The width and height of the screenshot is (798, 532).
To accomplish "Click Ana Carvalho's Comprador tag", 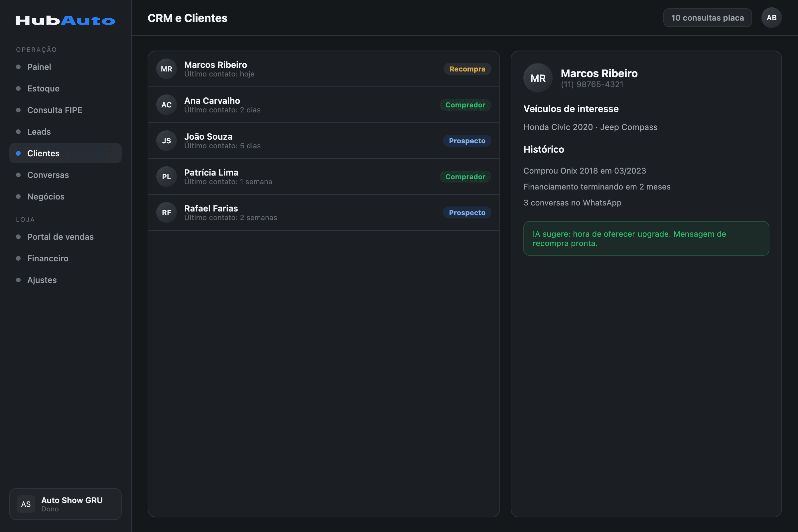I will pyautogui.click(x=465, y=105).
